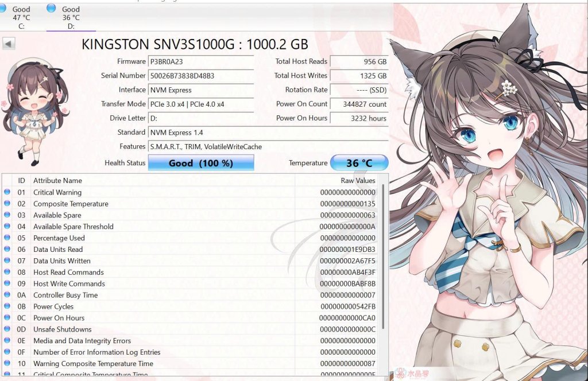Click raw value 000000001E9DB3
Viewport: 588px width, 381px height.
click(347, 250)
